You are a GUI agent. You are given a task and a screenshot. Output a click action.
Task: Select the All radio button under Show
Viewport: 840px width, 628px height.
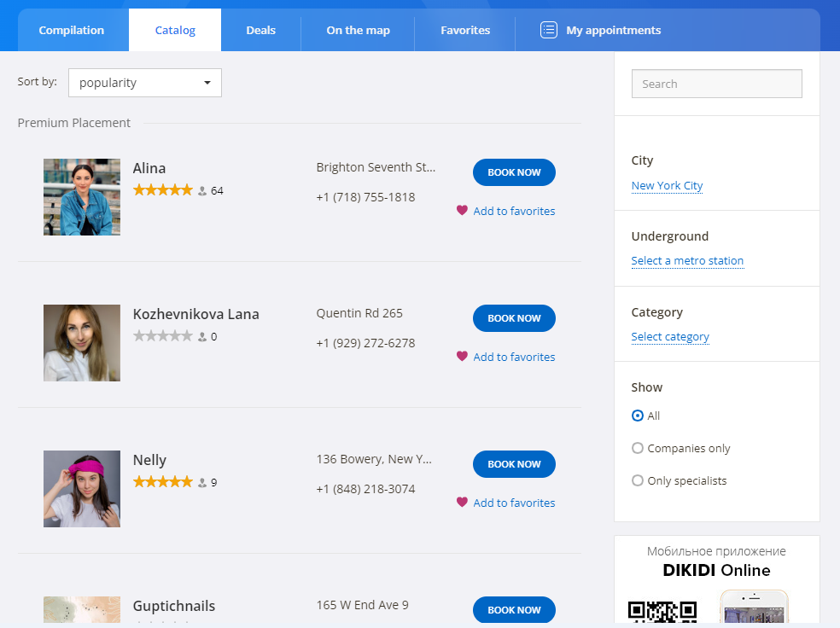[x=638, y=416]
